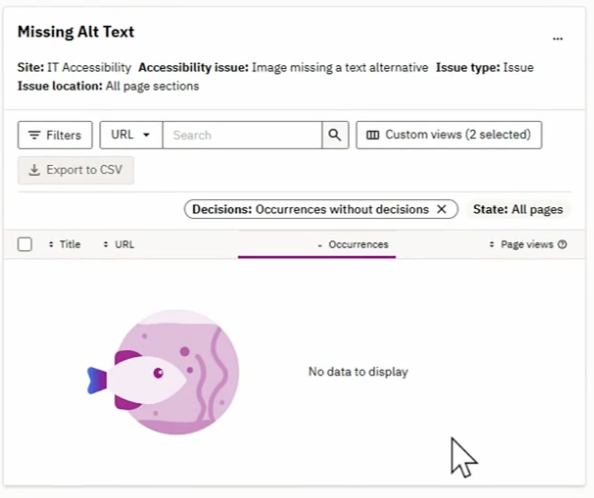The height and width of the screenshot is (498, 594).
Task: Open Custom views (2 selected)
Action: coord(449,135)
